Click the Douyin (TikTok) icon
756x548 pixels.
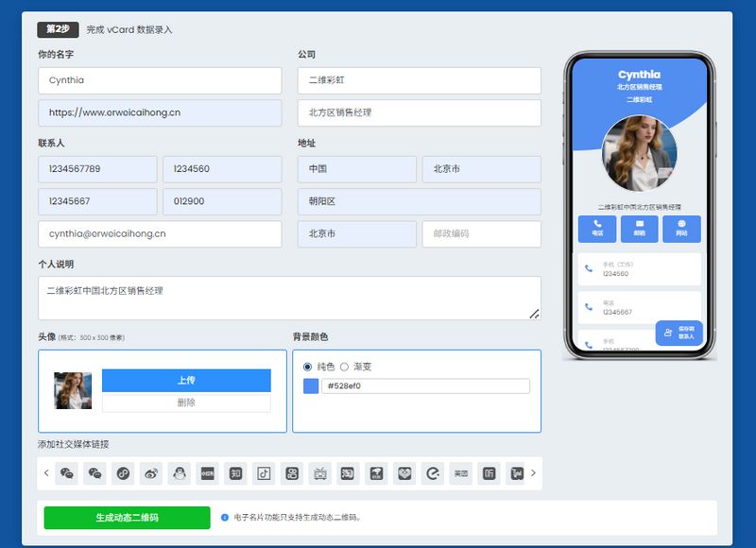[264, 473]
